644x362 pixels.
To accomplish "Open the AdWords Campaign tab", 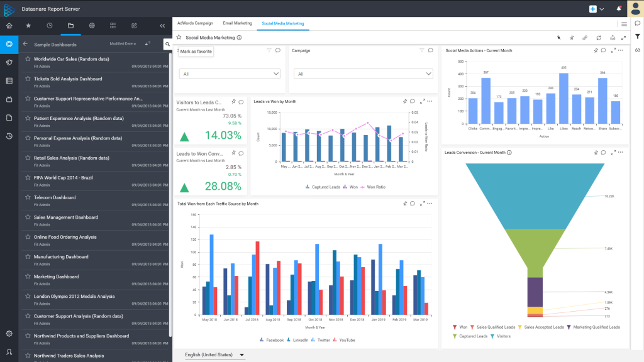I will pyautogui.click(x=196, y=22).
